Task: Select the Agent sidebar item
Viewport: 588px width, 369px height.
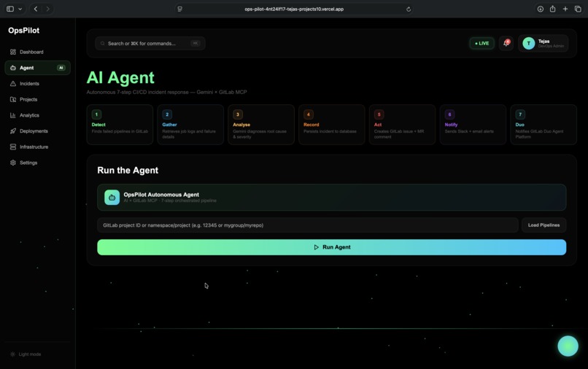Action: tap(37, 68)
